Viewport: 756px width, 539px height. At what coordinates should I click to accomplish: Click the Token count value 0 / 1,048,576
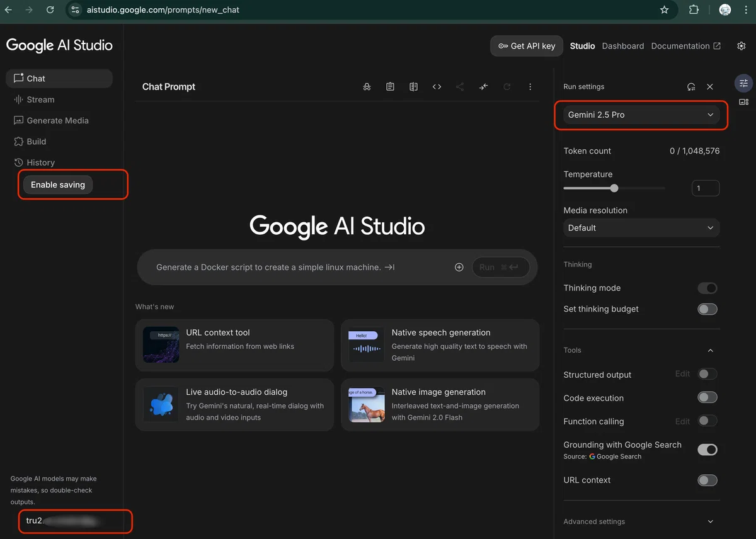tap(694, 151)
